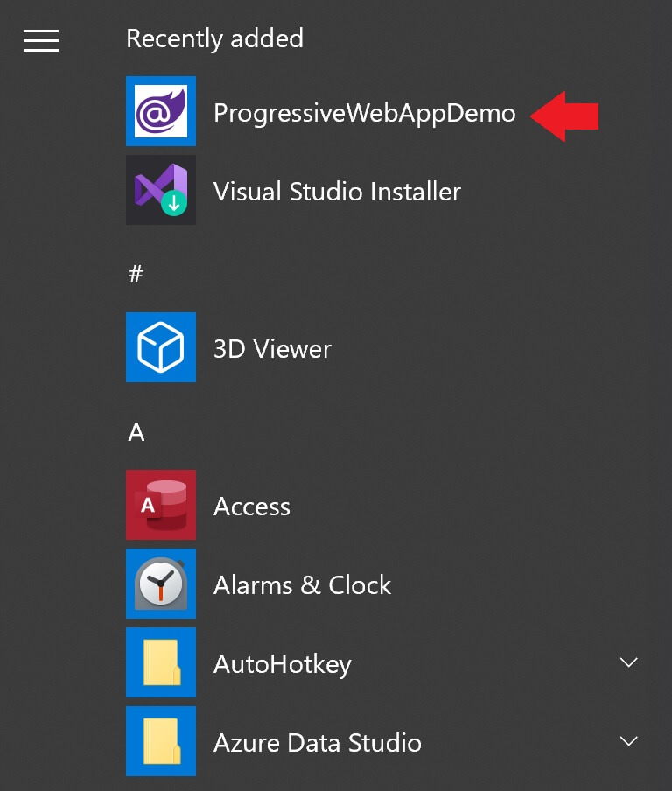Select the 3D Viewer label
The height and width of the screenshot is (791, 672).
pos(272,348)
